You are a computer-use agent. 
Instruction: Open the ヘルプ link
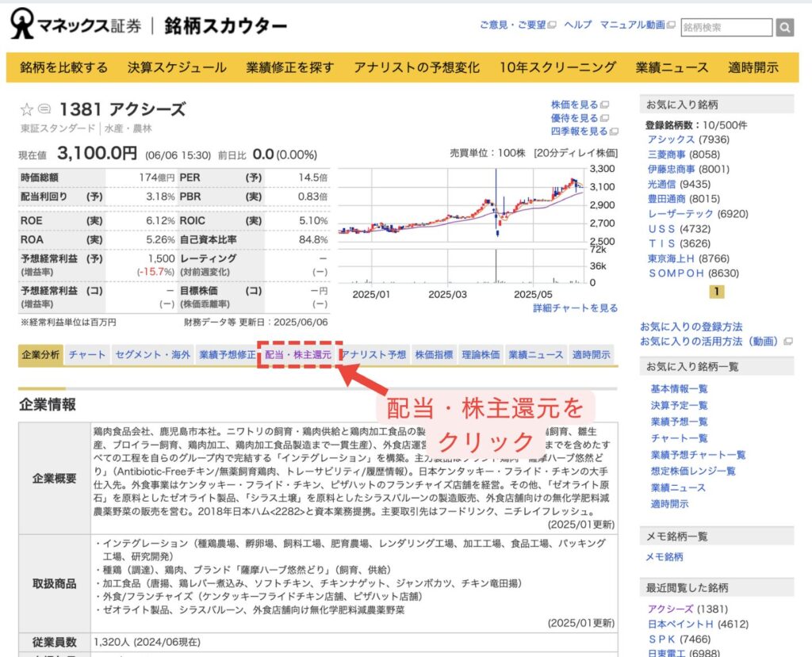click(577, 25)
